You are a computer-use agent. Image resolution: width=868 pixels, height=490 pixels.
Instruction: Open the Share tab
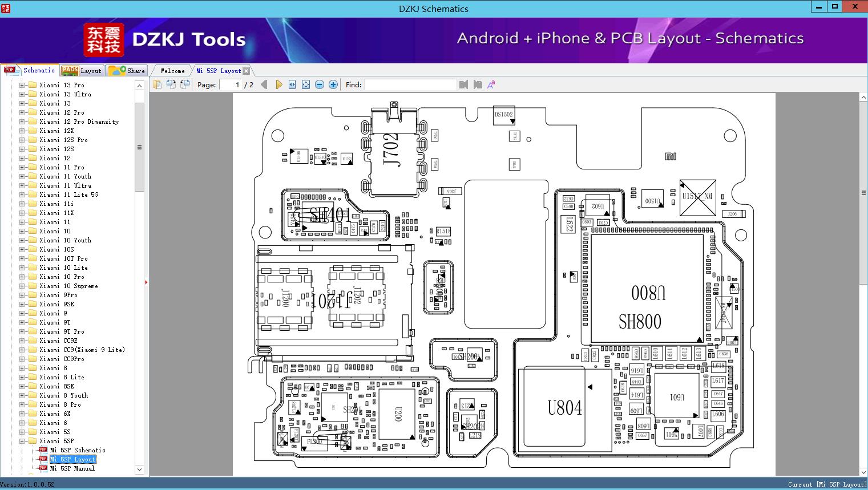pyautogui.click(x=127, y=71)
